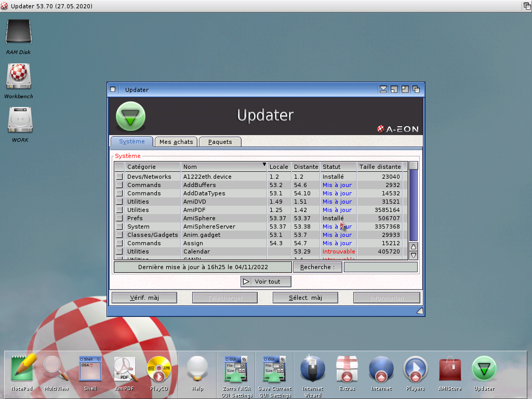The width and height of the screenshot is (532, 399).
Task: Click the Updater window zoom gadget
Action: pyautogui.click(x=405, y=89)
